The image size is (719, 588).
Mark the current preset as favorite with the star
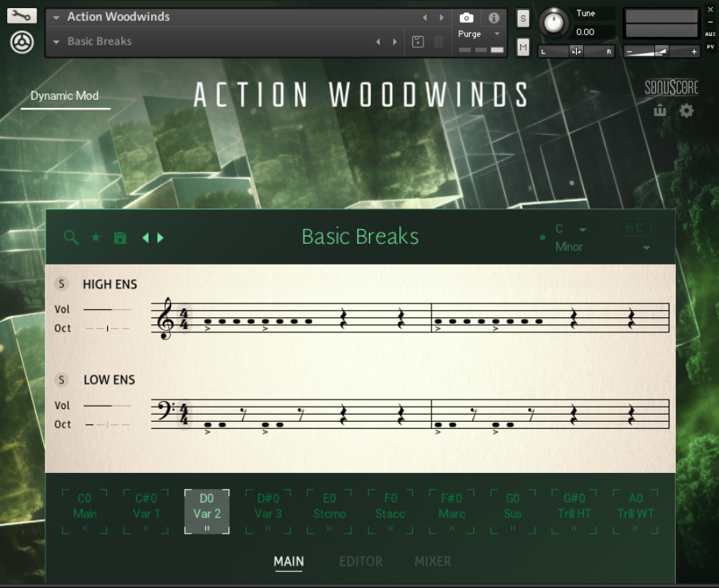95,237
